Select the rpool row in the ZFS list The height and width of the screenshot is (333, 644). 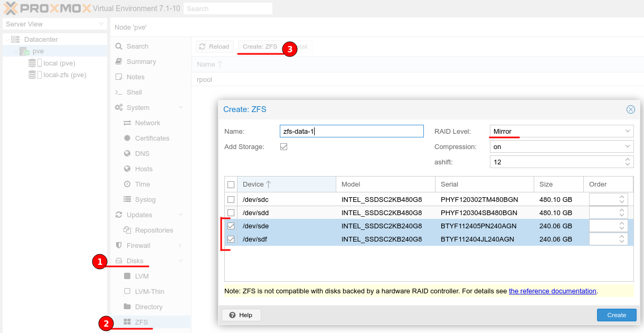(418, 80)
